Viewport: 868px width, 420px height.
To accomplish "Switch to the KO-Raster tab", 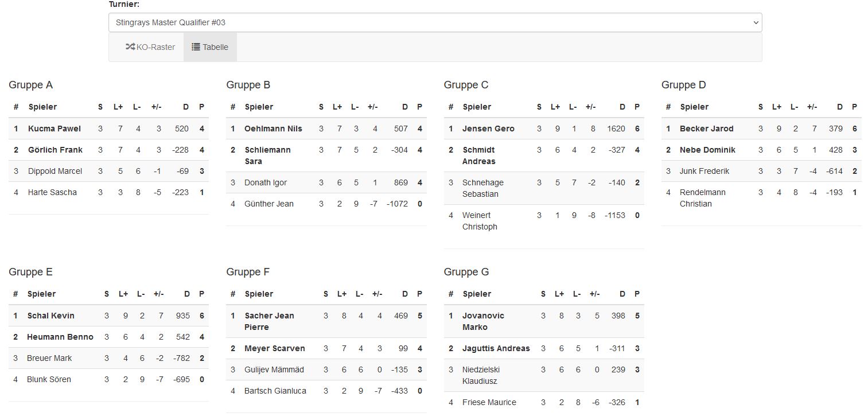I will pos(150,47).
